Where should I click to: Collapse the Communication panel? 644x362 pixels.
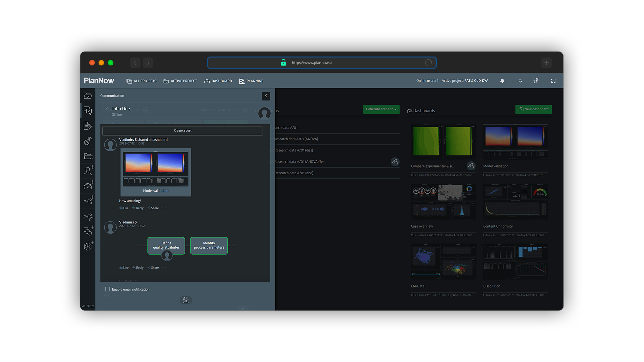266,96
